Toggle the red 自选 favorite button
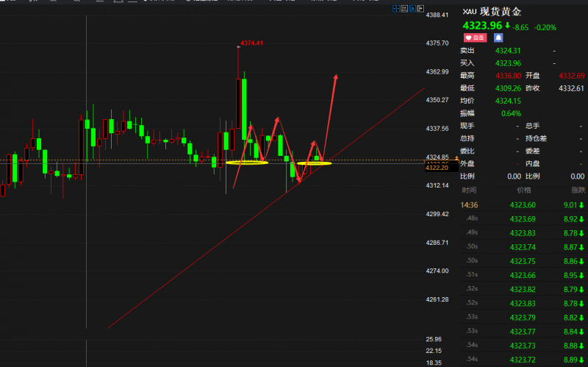The height and width of the screenshot is (367, 588). click(474, 37)
